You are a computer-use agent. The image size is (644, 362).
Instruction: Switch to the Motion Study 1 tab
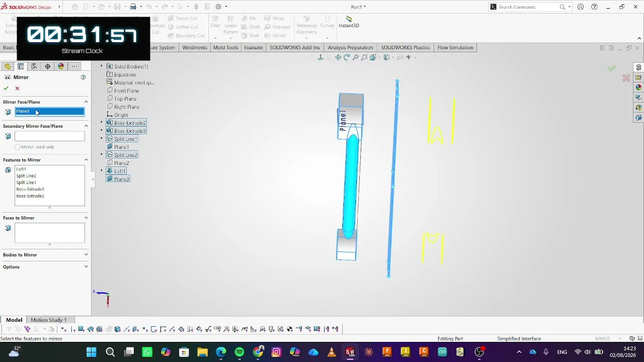click(48, 320)
